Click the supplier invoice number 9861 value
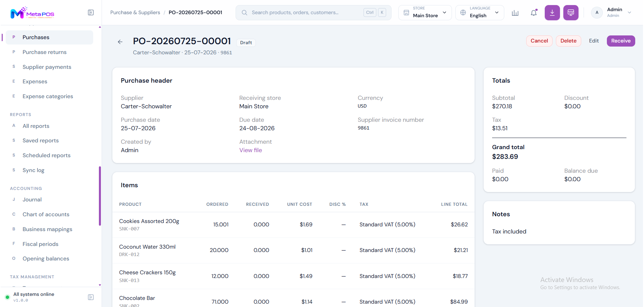644x307 pixels. [x=364, y=128]
